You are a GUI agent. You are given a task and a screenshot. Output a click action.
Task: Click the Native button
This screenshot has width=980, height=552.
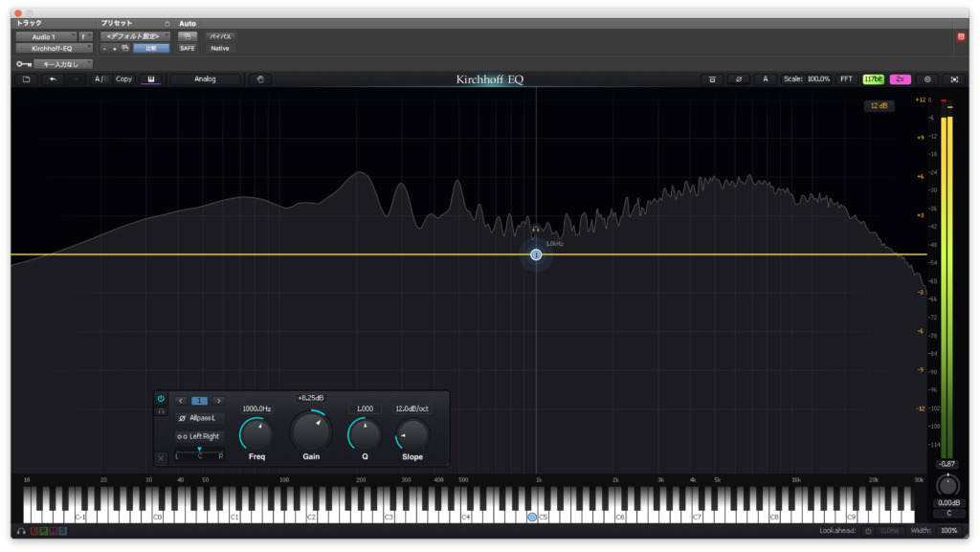pyautogui.click(x=220, y=48)
